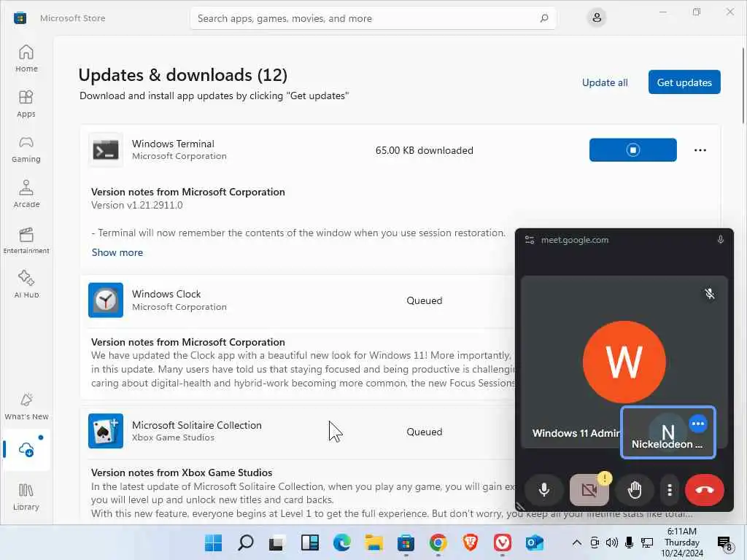Click '65.00 KB downloaded' status text
The height and width of the screenshot is (560, 747).
(424, 150)
